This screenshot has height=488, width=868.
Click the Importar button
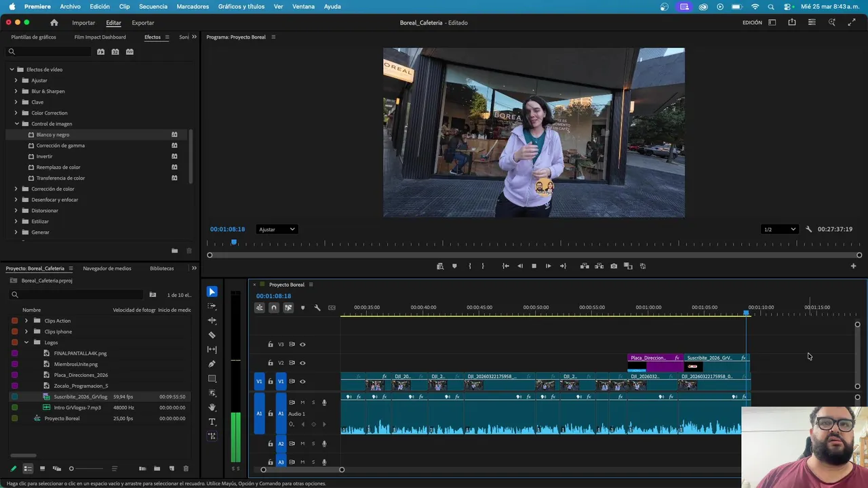pos(84,22)
